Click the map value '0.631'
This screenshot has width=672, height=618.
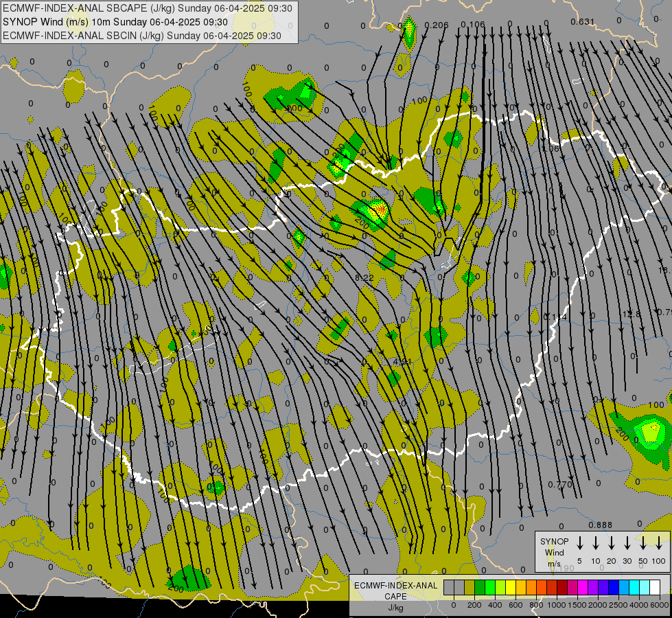583,21
